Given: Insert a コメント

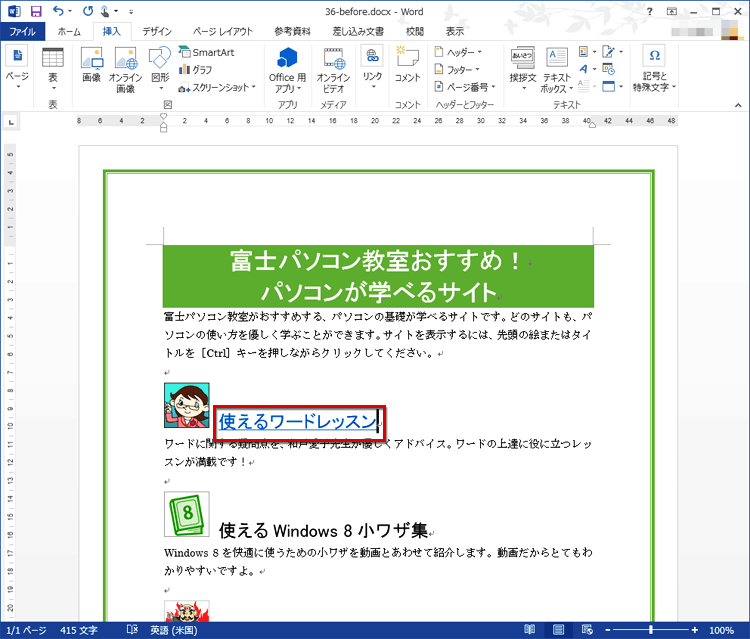Looking at the screenshot, I should coord(408,65).
